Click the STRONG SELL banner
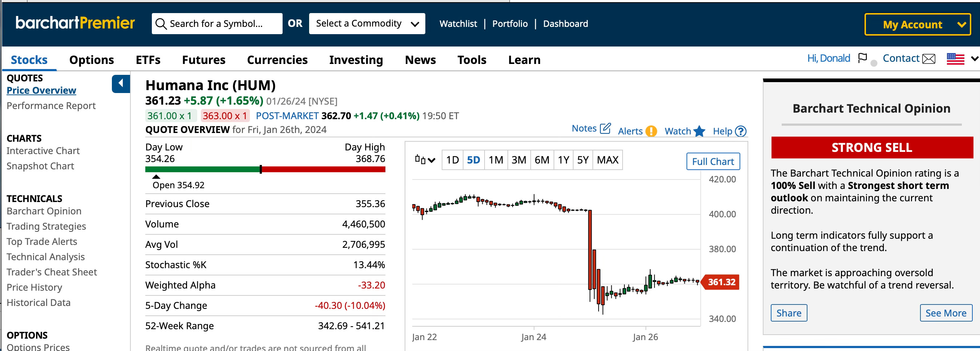The width and height of the screenshot is (980, 351). click(872, 147)
